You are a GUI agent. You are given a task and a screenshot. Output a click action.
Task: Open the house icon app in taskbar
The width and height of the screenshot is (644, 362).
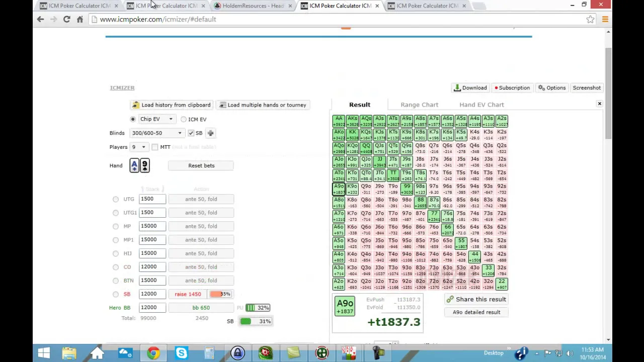tap(97, 353)
